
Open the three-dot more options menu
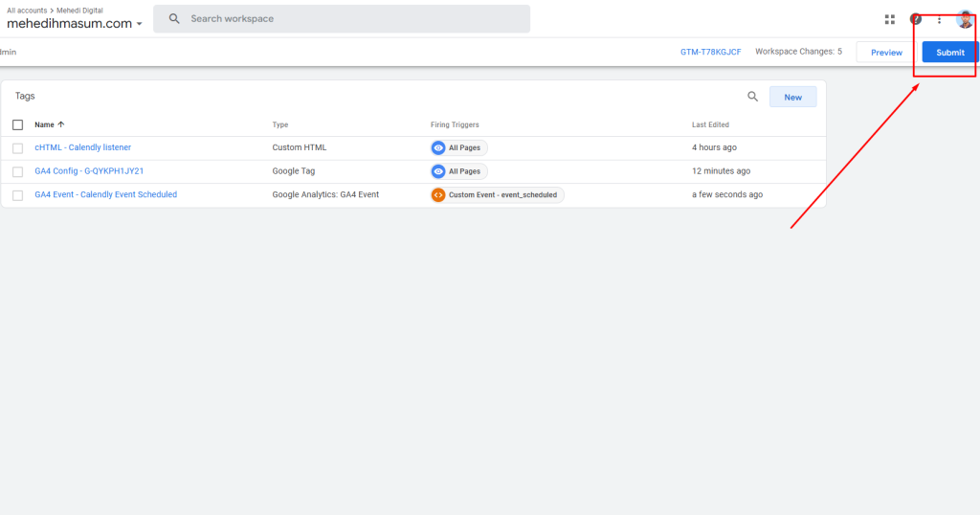(x=940, y=20)
